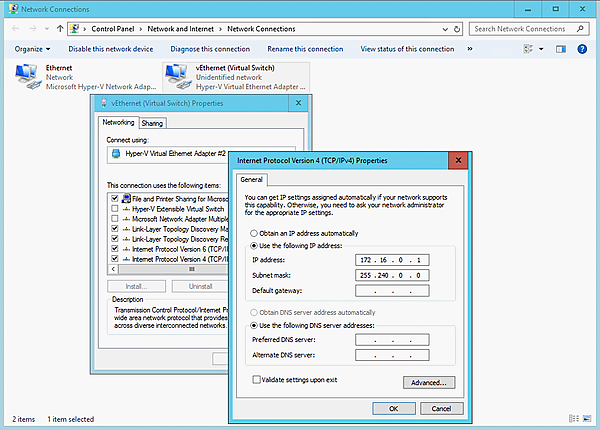Image resolution: width=600 pixels, height=430 pixels.
Task: Uncheck File and Printer Sharing checkbox
Action: 117,199
